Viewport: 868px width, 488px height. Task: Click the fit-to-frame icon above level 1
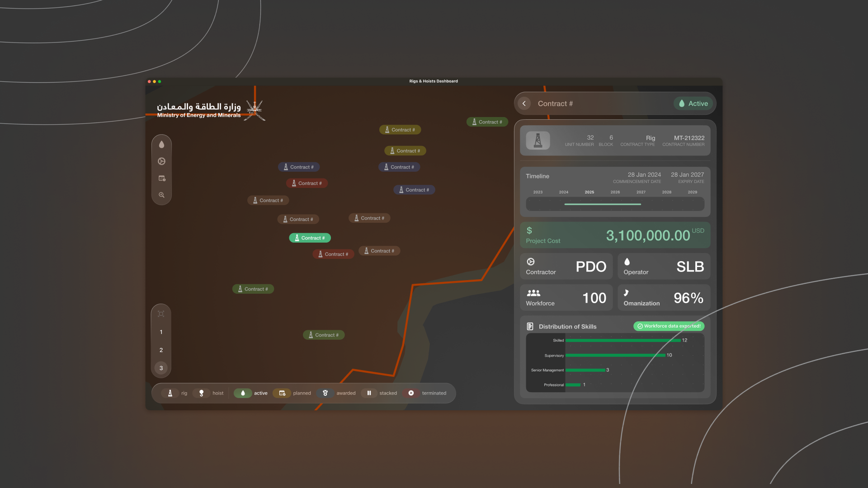click(161, 314)
